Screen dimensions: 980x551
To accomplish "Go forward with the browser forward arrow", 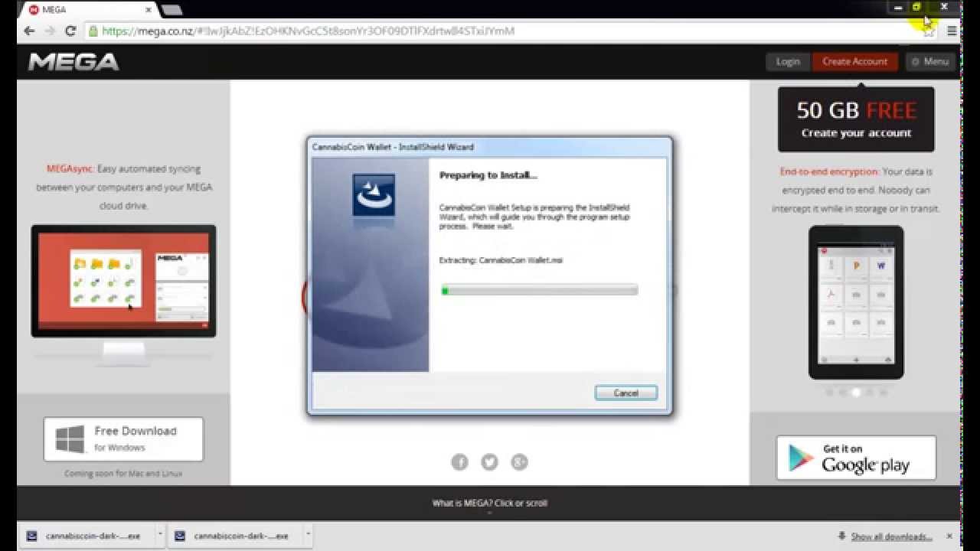I will tap(50, 31).
